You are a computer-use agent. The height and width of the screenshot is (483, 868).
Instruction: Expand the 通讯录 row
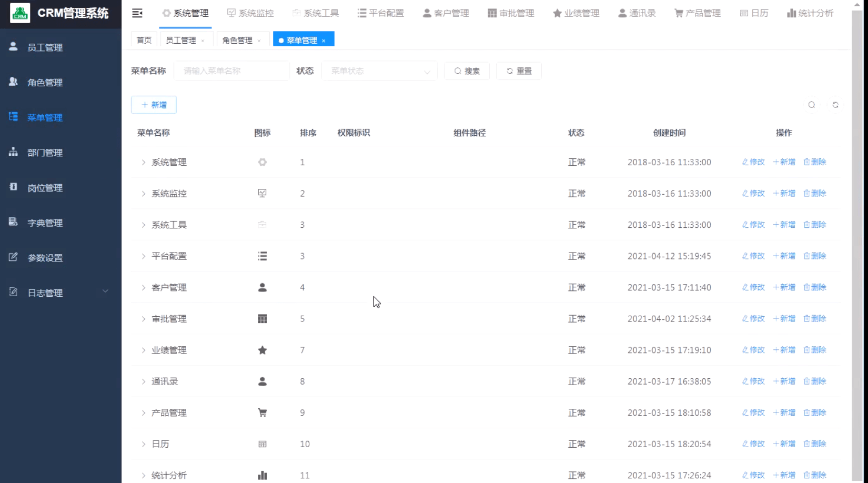pyautogui.click(x=143, y=381)
